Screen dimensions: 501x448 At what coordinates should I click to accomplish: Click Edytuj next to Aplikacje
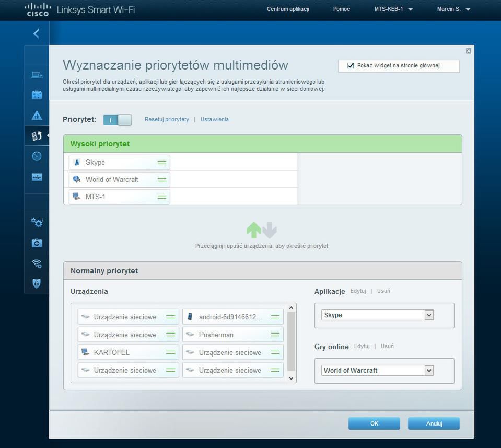coord(358,291)
